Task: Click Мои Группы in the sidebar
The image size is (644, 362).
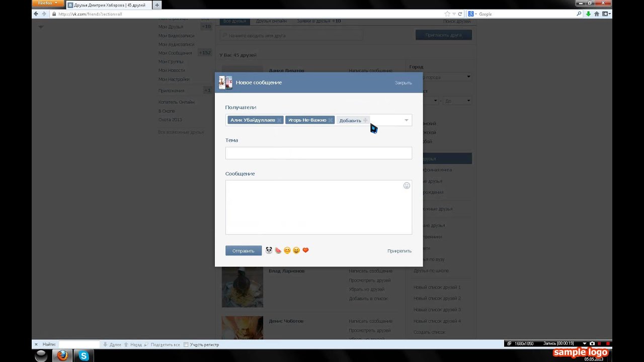Action: pos(171,61)
